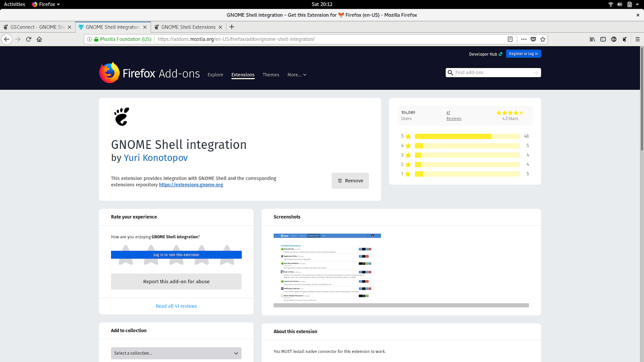Close the GNOME Shell integration tab
Viewport: 644px width, 362px height.
(x=145, y=27)
